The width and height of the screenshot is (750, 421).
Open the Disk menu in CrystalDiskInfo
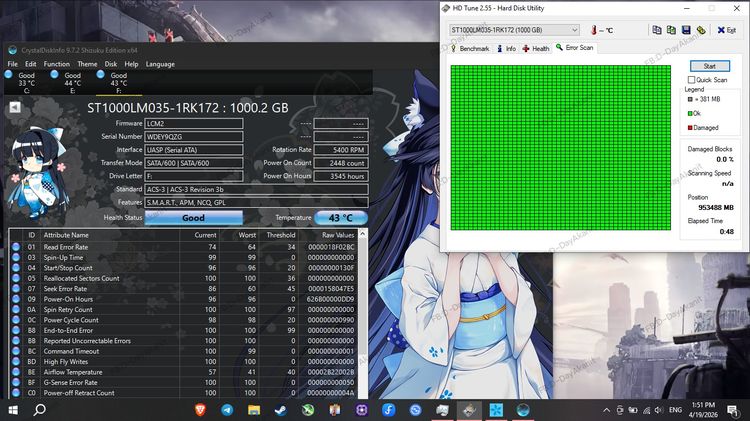(x=111, y=64)
